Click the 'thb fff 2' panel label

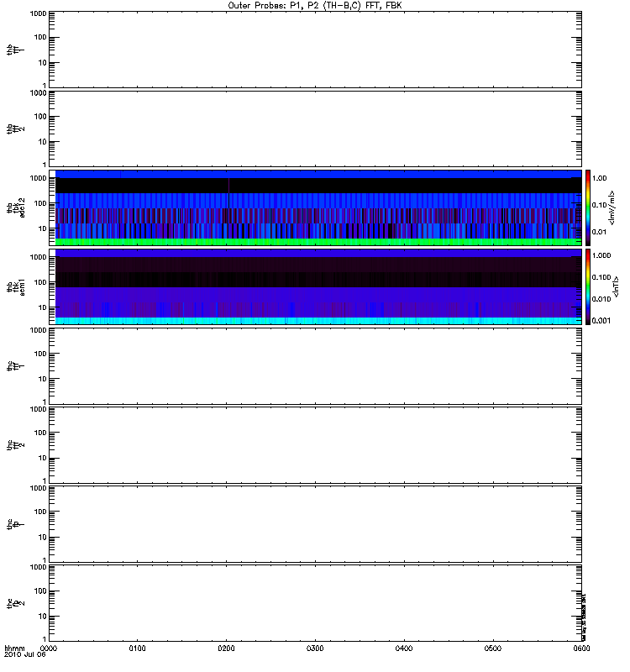[x=15, y=129]
